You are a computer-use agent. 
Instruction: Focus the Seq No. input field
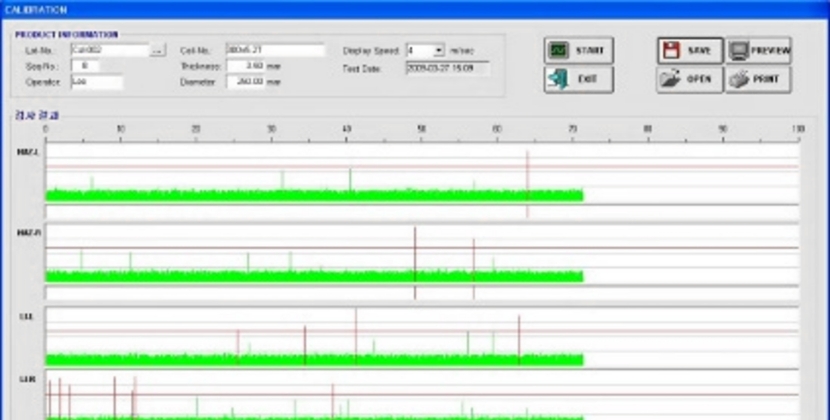click(85, 66)
